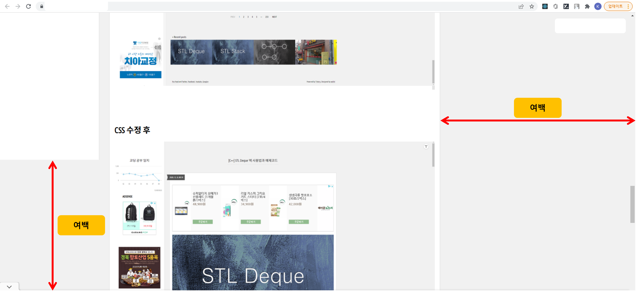Close the adidas backpack ad
This screenshot has height=299, width=644.
155,203
